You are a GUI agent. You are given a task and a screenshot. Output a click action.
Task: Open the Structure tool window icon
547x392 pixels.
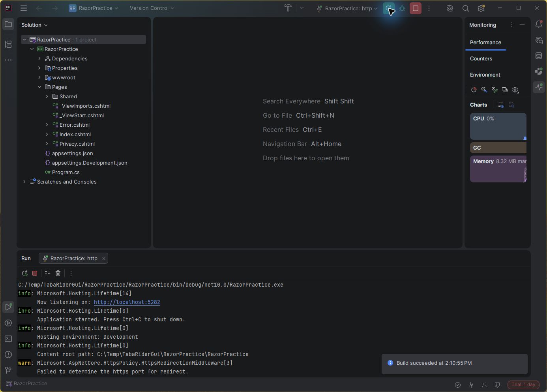(8, 44)
